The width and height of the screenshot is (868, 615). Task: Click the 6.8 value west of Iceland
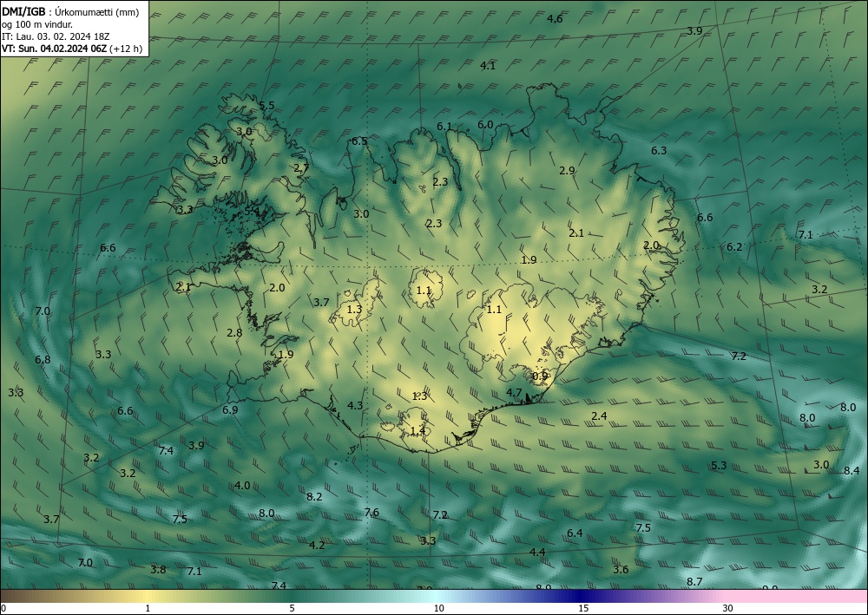tap(43, 360)
